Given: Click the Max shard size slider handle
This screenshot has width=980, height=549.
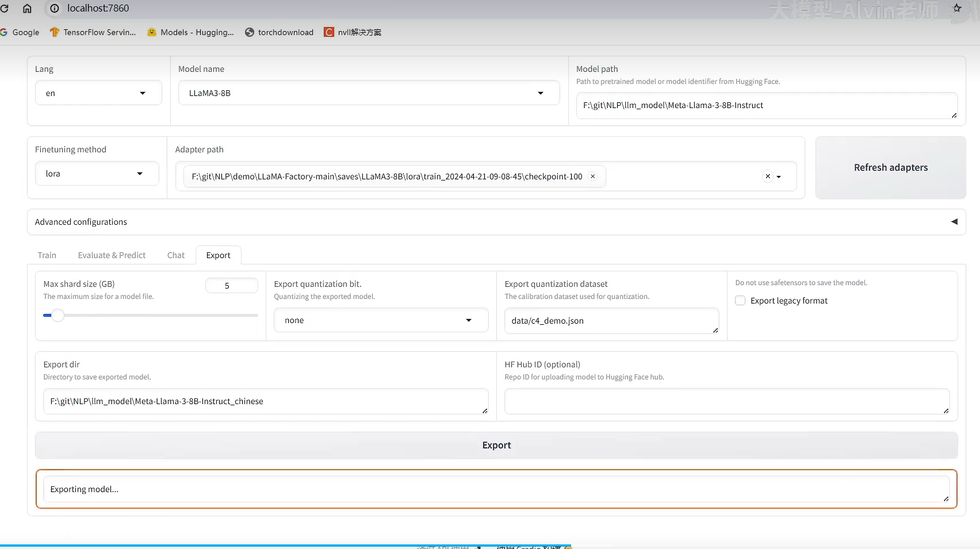Looking at the screenshot, I should [x=58, y=315].
